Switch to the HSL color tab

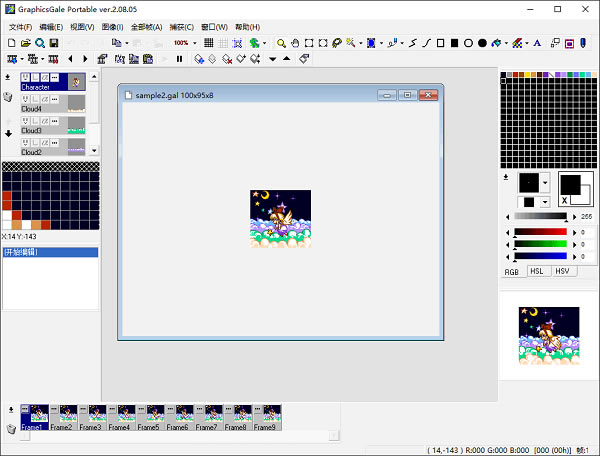point(536,271)
